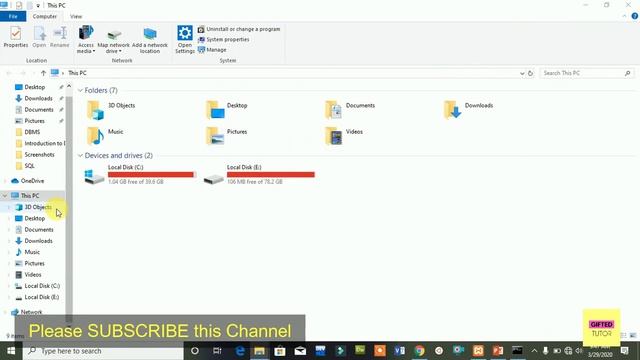The height and width of the screenshot is (360, 640).
Task: Open Task View on the taskbar
Action: (x=217, y=351)
